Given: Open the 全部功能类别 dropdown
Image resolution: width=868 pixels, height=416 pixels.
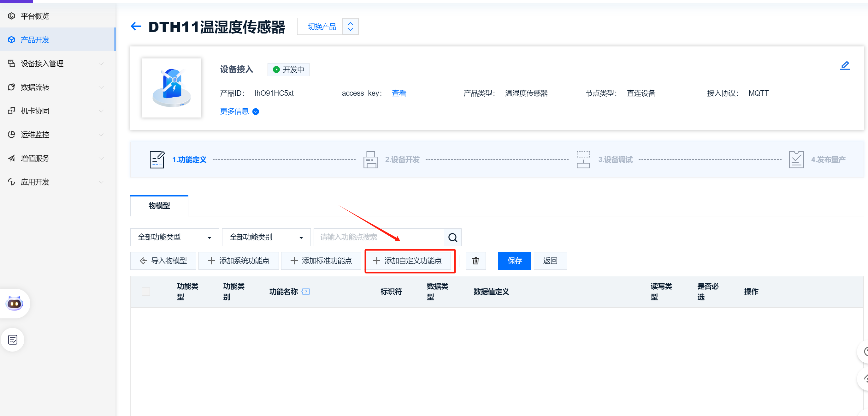Looking at the screenshot, I should (x=266, y=237).
